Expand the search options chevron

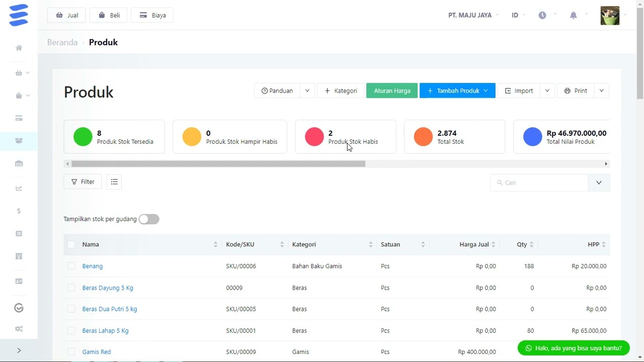pyautogui.click(x=599, y=183)
